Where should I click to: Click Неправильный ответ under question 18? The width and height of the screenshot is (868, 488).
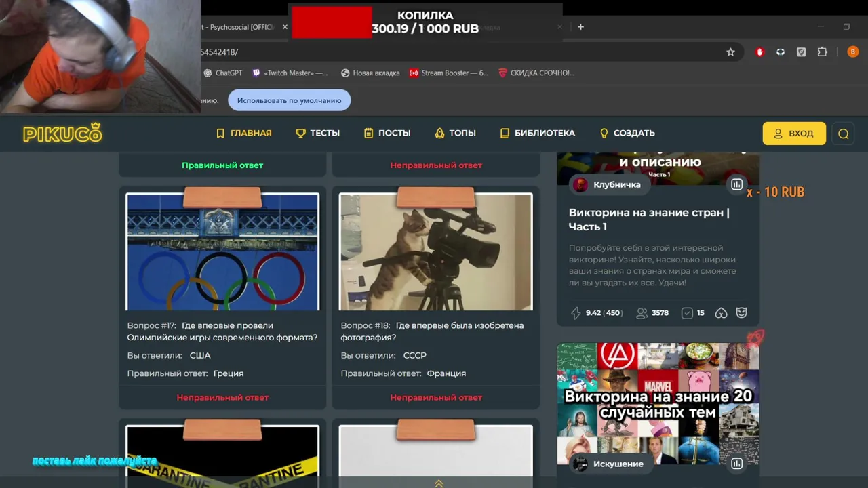[x=436, y=397]
